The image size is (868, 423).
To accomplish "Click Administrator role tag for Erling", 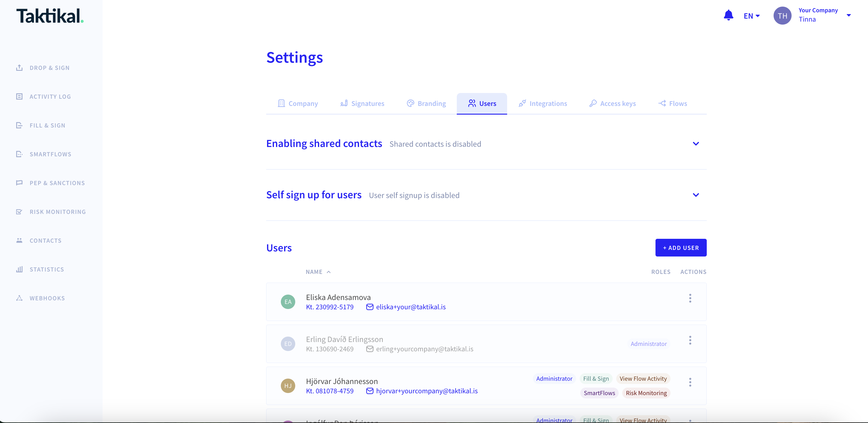I will [x=648, y=344].
